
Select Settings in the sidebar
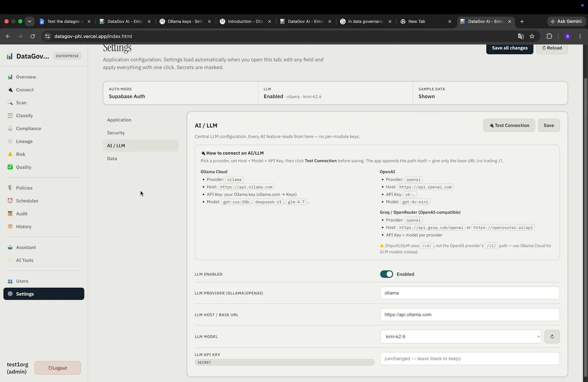44,294
